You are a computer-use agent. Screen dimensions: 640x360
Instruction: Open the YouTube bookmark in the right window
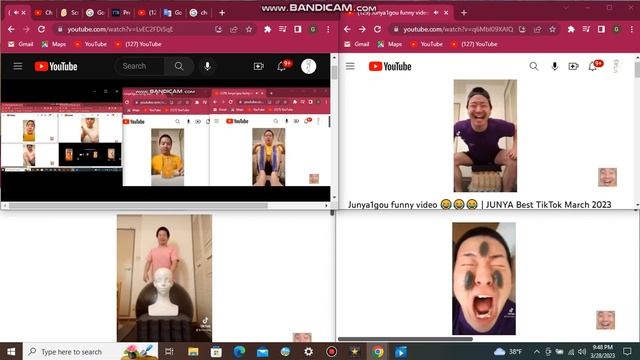[x=427, y=44]
